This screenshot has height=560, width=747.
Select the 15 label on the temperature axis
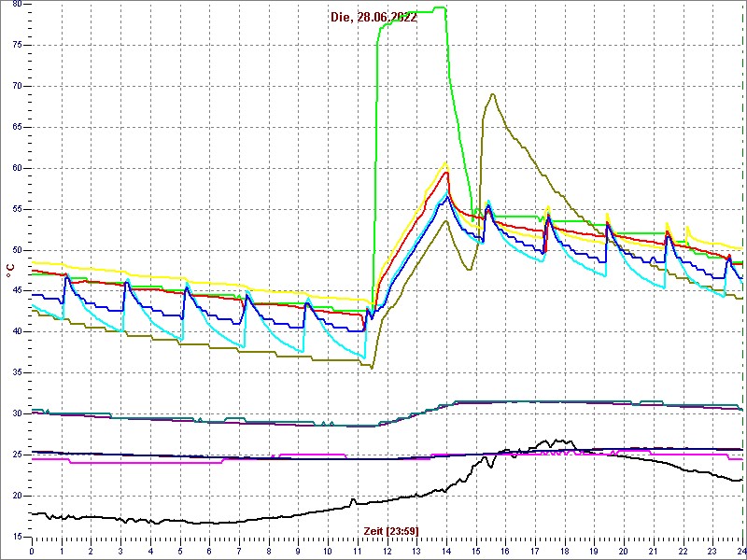(x=17, y=537)
